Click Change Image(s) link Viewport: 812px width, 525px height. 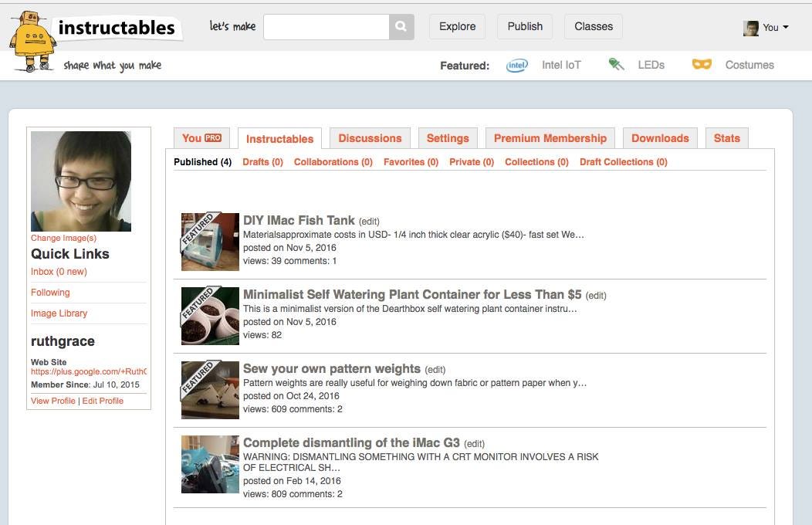pyautogui.click(x=63, y=238)
